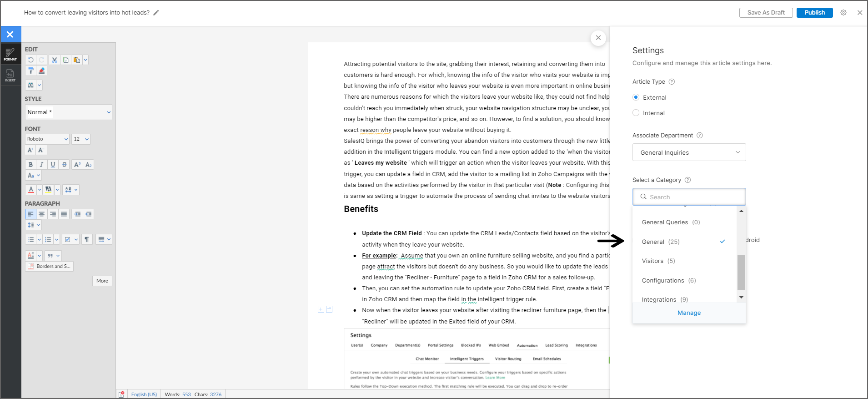
Task: Open the font size 12 dropdown
Action: [81, 139]
